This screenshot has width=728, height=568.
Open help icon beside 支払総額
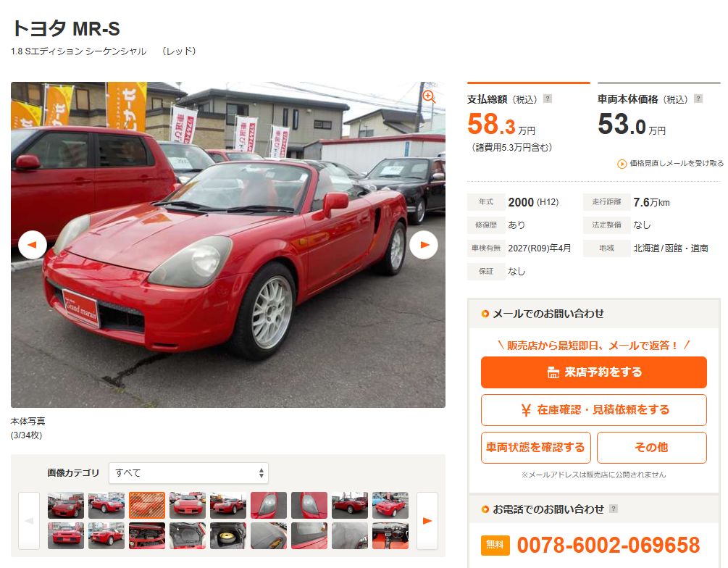point(548,99)
